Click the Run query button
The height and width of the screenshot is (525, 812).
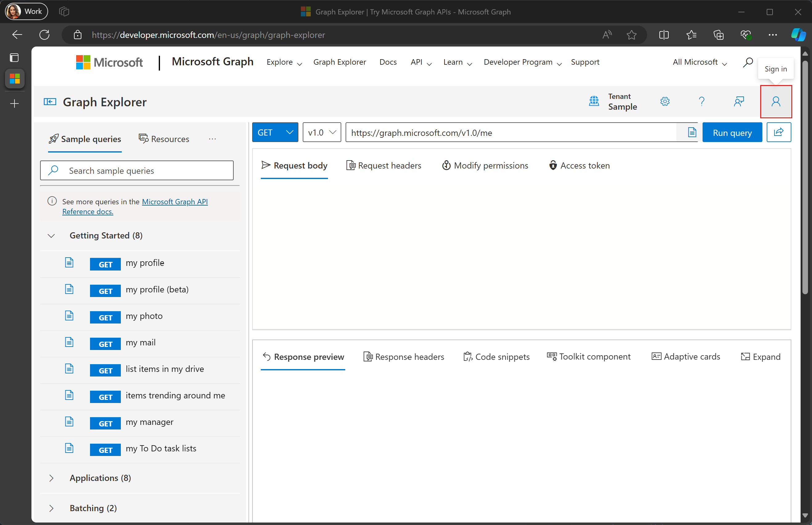[x=732, y=132]
